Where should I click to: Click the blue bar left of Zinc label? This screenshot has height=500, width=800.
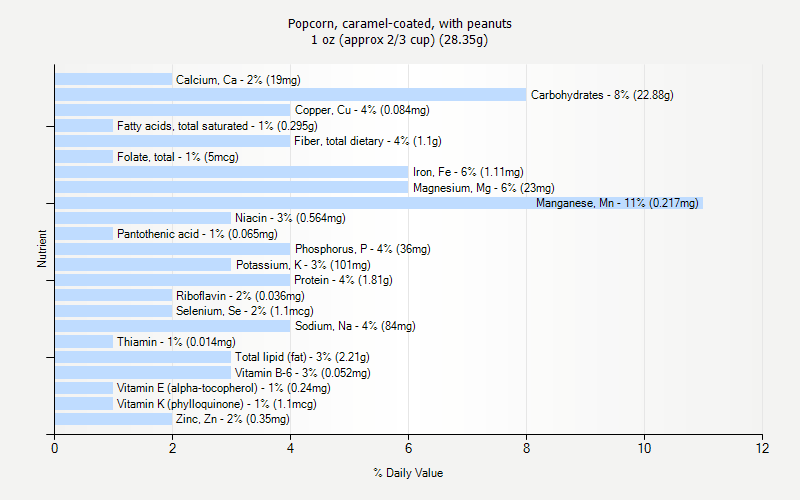point(114,419)
